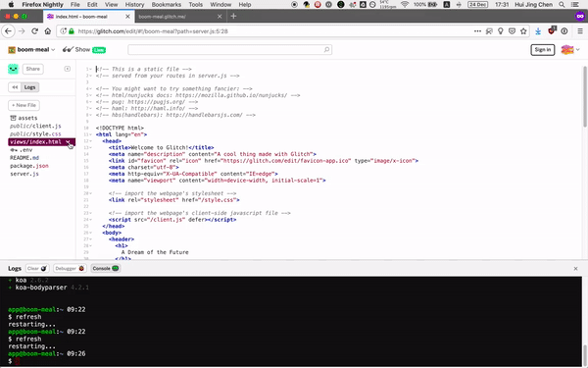The width and height of the screenshot is (588, 368).
Task: Click the Glitch search input field
Action: click(x=230, y=50)
